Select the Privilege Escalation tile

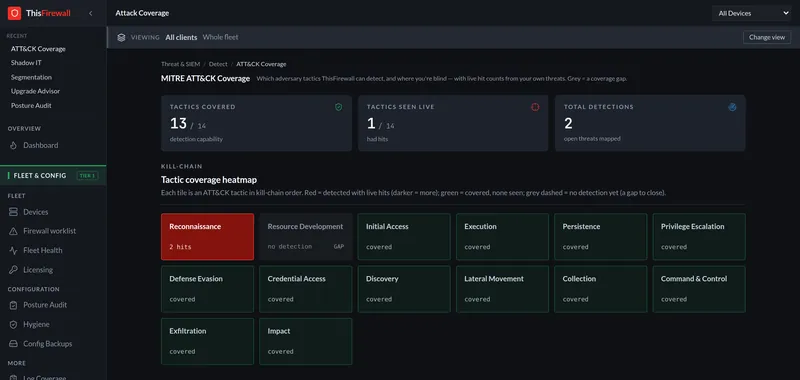[x=699, y=237]
